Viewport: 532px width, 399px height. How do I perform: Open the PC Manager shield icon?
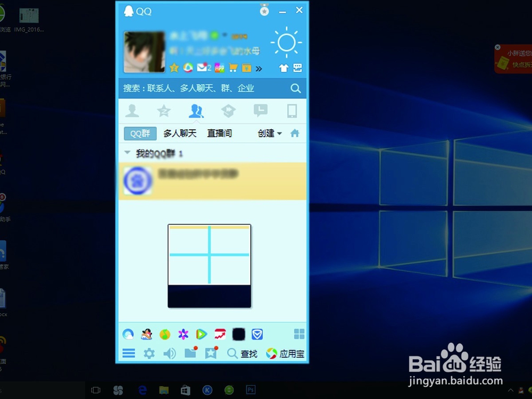[257, 335]
